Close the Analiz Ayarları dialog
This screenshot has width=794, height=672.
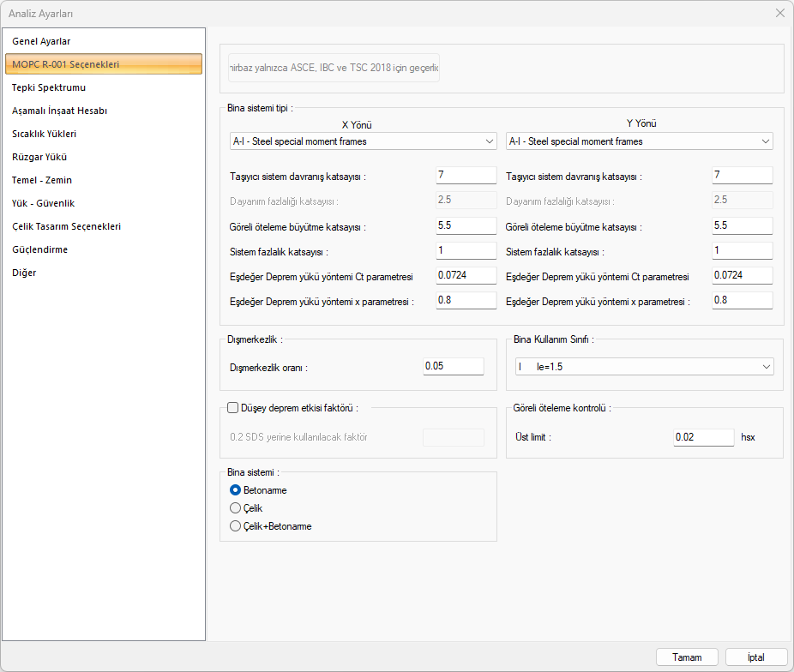point(779,13)
